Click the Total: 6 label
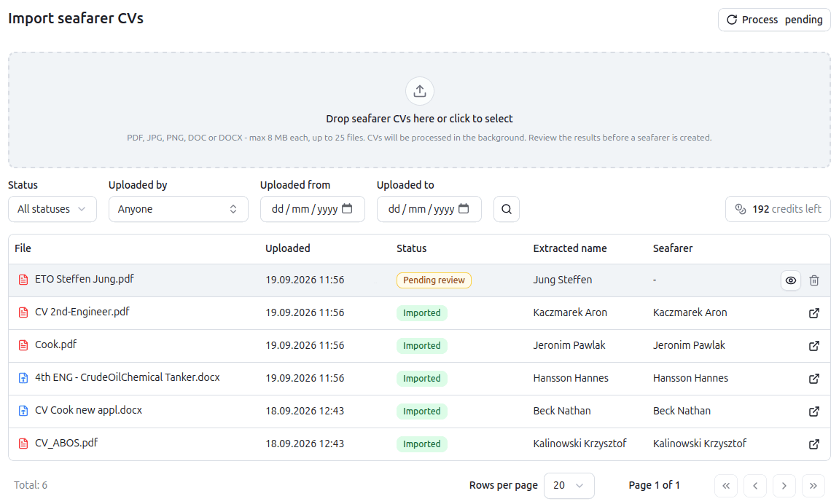The height and width of the screenshot is (504, 839). (x=31, y=485)
